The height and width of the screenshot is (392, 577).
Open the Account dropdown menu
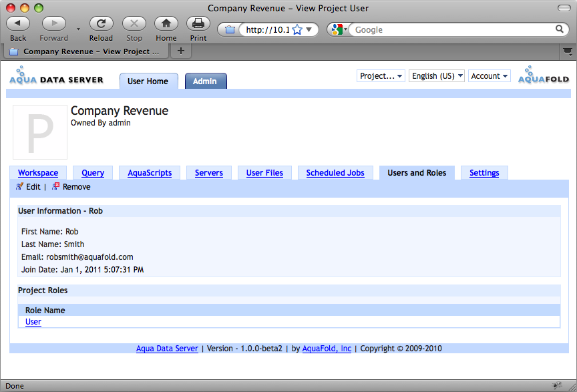click(x=489, y=76)
